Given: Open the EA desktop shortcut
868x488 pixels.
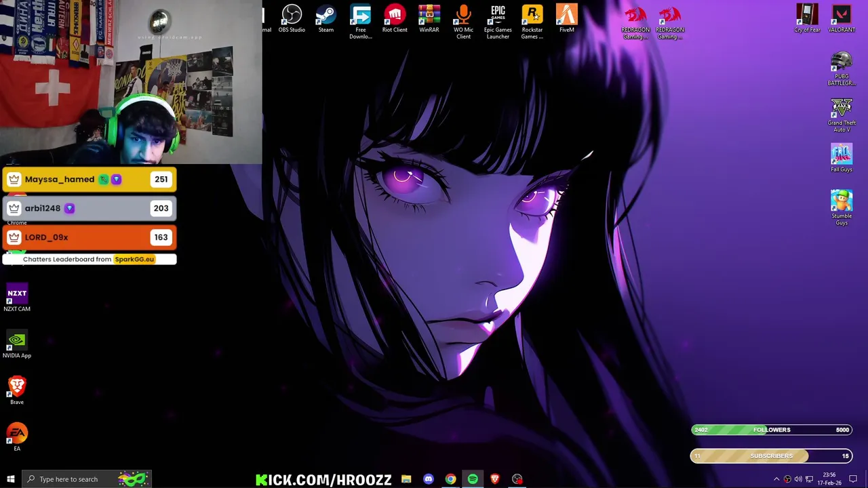Looking at the screenshot, I should tap(17, 438).
